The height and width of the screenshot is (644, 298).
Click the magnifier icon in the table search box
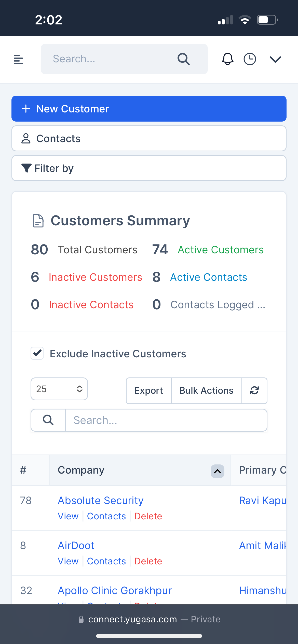coord(48,420)
